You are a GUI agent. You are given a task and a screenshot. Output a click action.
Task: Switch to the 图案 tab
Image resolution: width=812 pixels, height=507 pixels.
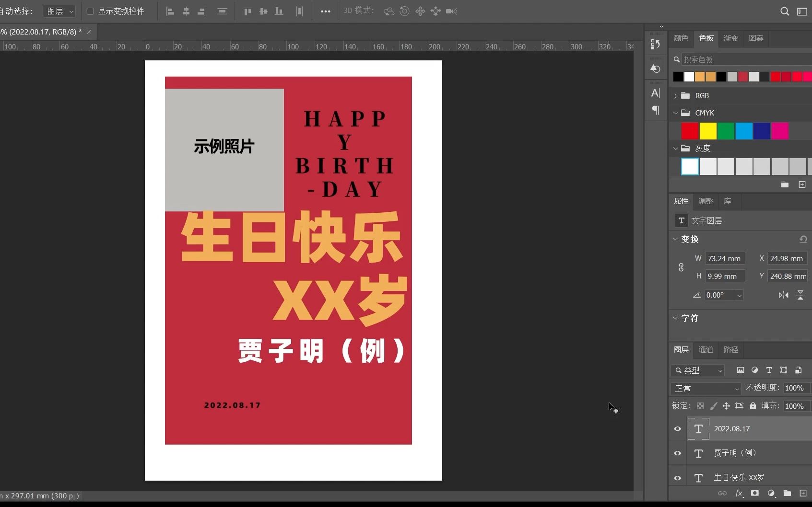pos(756,38)
